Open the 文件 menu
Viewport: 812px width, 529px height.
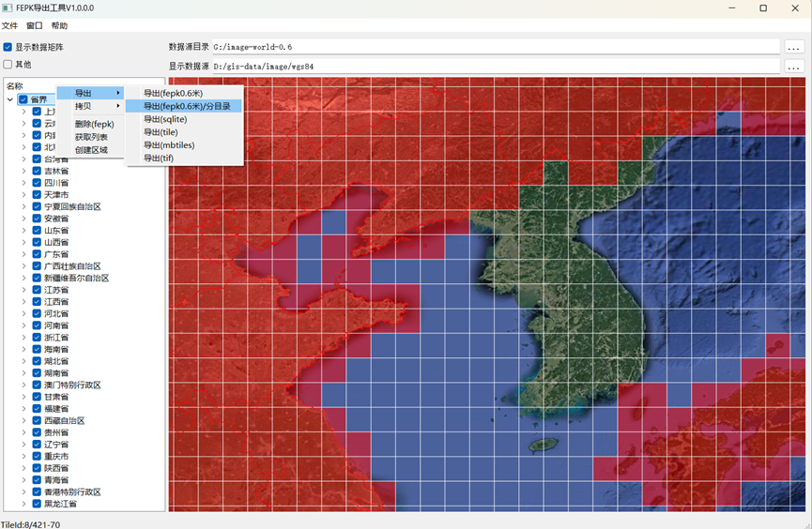coord(9,26)
